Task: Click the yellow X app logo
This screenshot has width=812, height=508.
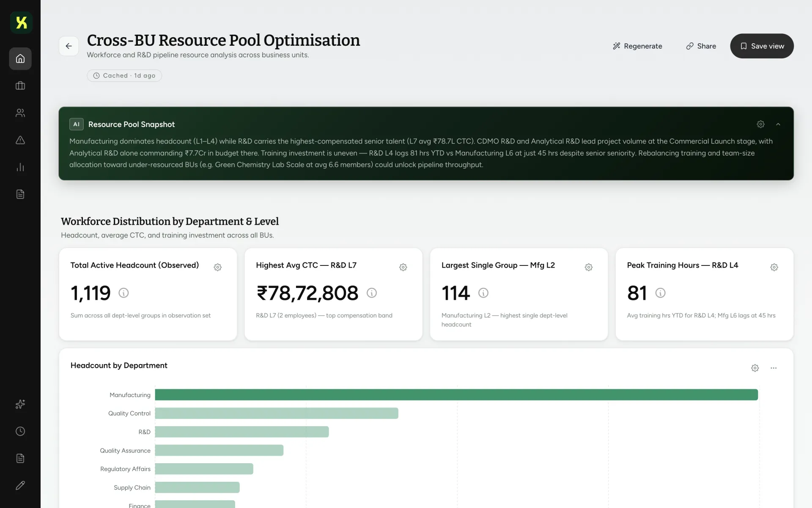Action: (x=21, y=22)
